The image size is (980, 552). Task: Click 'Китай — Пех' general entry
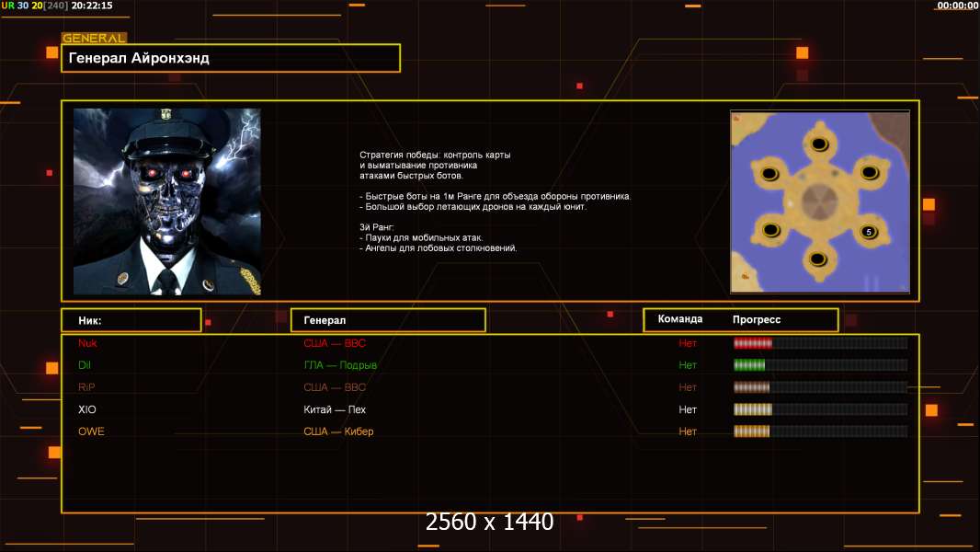click(335, 409)
